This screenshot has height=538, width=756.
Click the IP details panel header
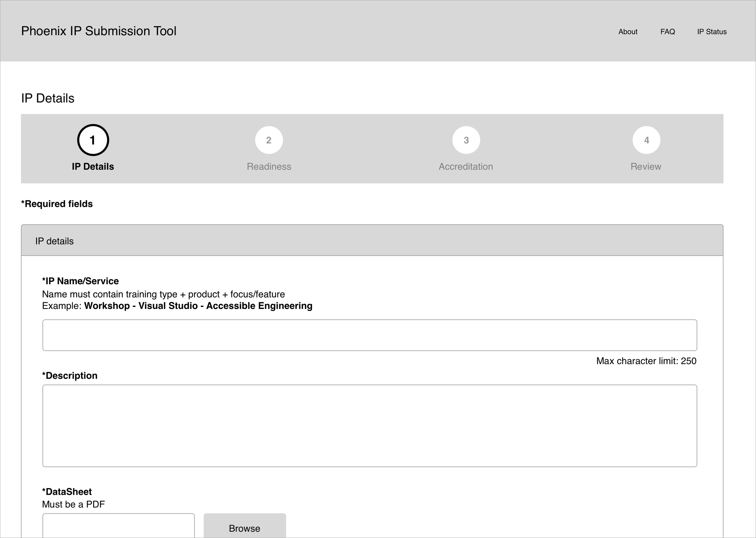click(372, 241)
